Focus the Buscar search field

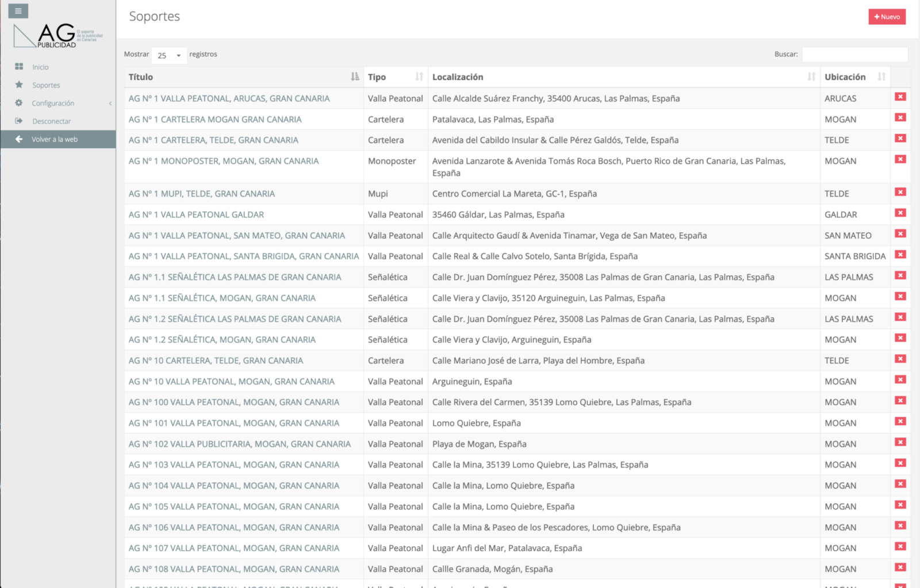[x=854, y=55]
